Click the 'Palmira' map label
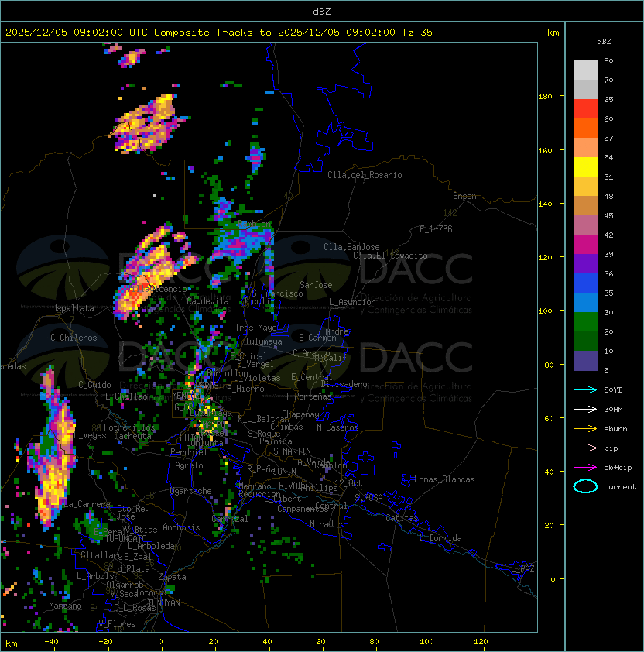 point(276,441)
